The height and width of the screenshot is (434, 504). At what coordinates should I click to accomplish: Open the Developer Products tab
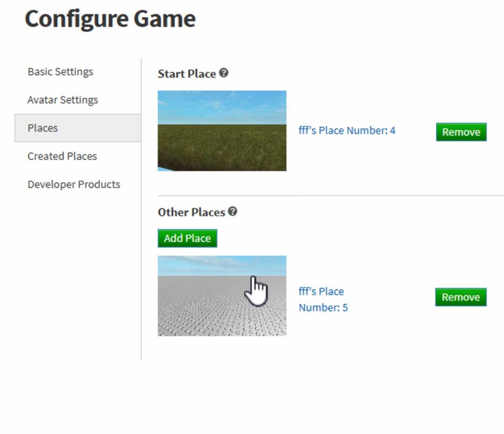coord(74,185)
